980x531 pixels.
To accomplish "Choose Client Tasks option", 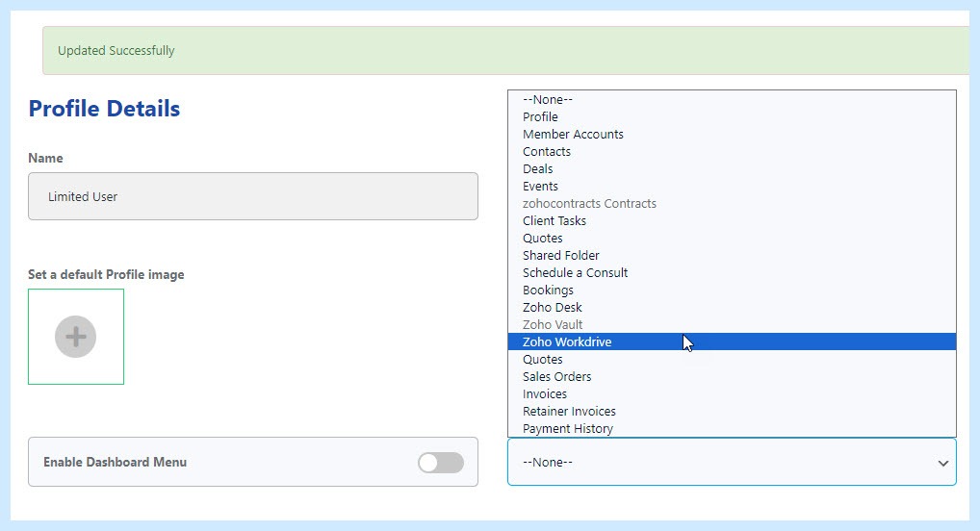I will (732, 220).
